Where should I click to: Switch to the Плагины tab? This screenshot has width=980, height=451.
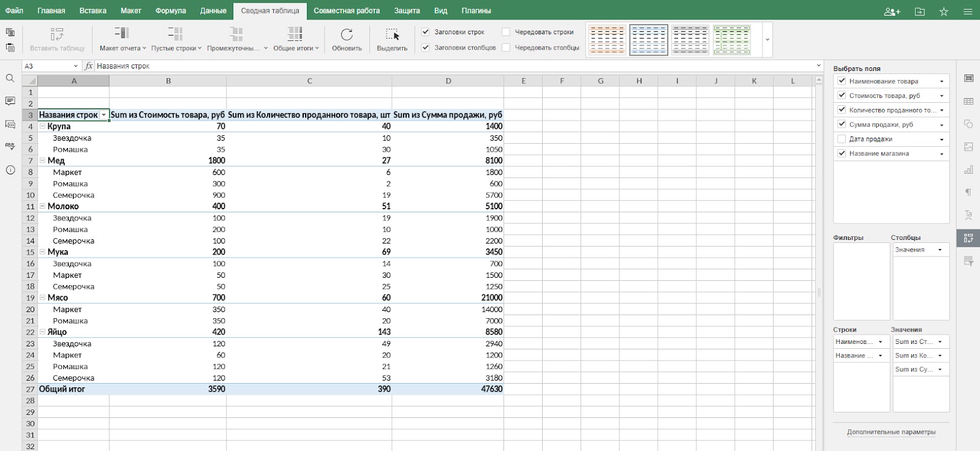[476, 11]
